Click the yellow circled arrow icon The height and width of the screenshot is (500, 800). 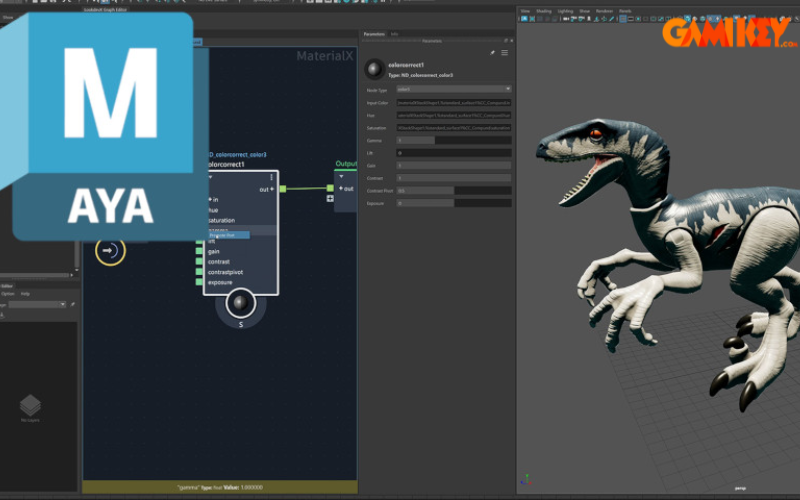pos(110,251)
